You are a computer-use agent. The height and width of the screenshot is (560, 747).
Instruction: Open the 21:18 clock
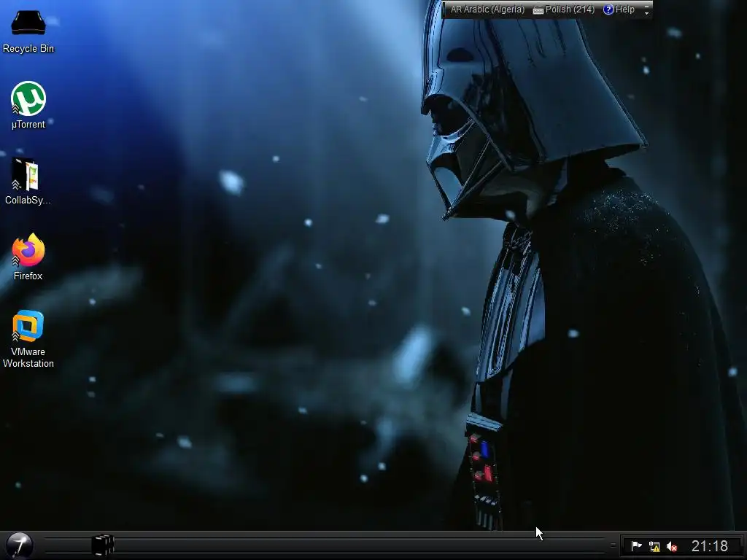pyautogui.click(x=709, y=546)
